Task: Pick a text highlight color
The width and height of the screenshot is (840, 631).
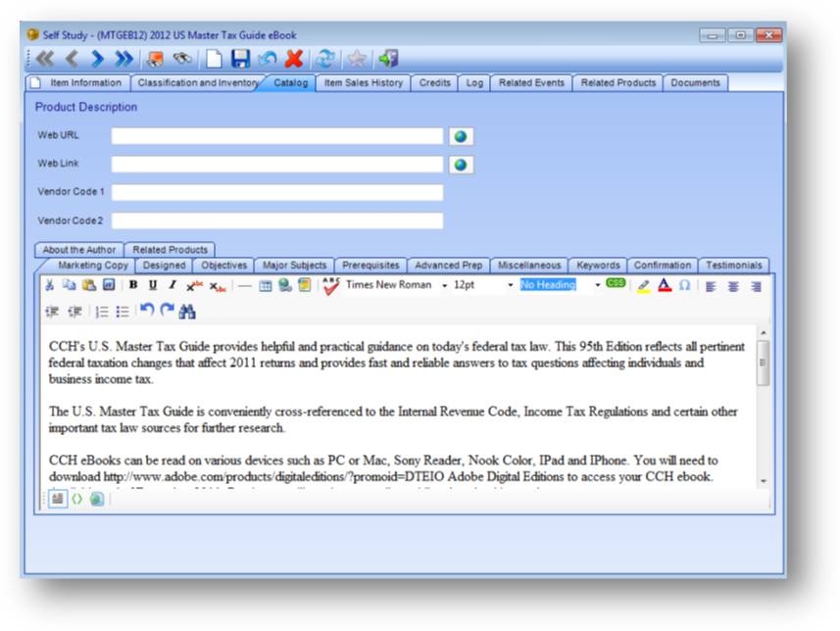Action: pos(643,286)
